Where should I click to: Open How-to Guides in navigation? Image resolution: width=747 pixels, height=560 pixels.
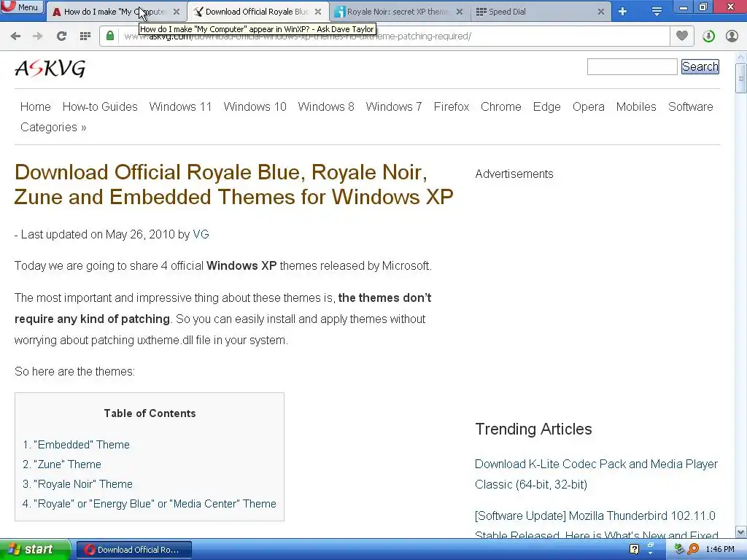pyautogui.click(x=100, y=106)
